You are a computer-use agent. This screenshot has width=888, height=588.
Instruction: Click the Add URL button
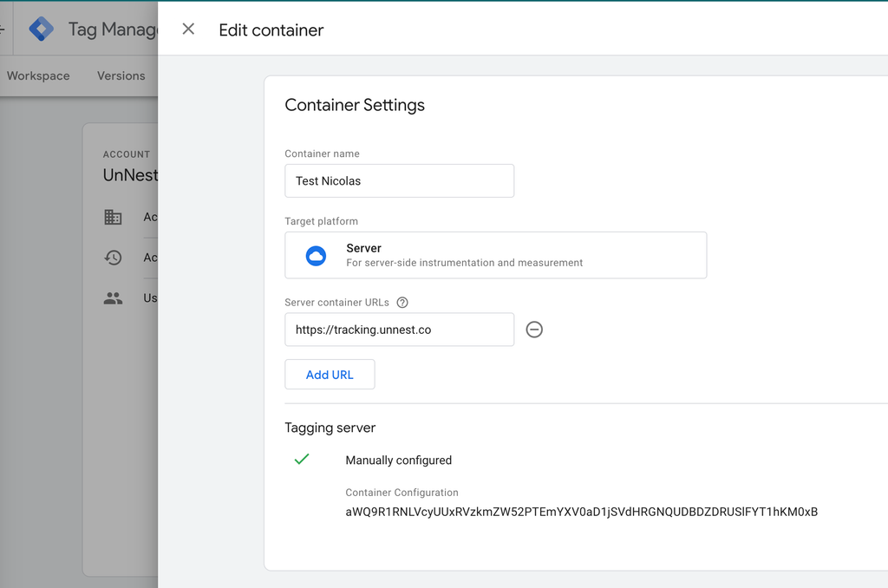tap(330, 375)
